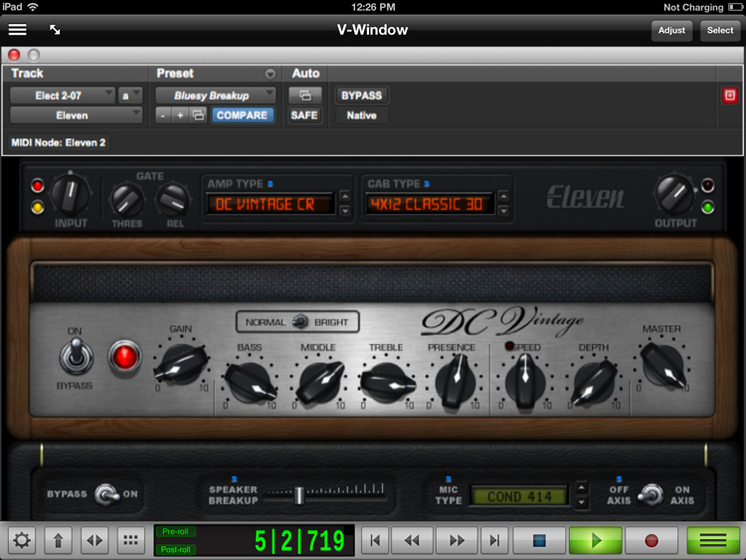Tap the Select button
Viewport: 746px width, 560px height.
tap(720, 31)
